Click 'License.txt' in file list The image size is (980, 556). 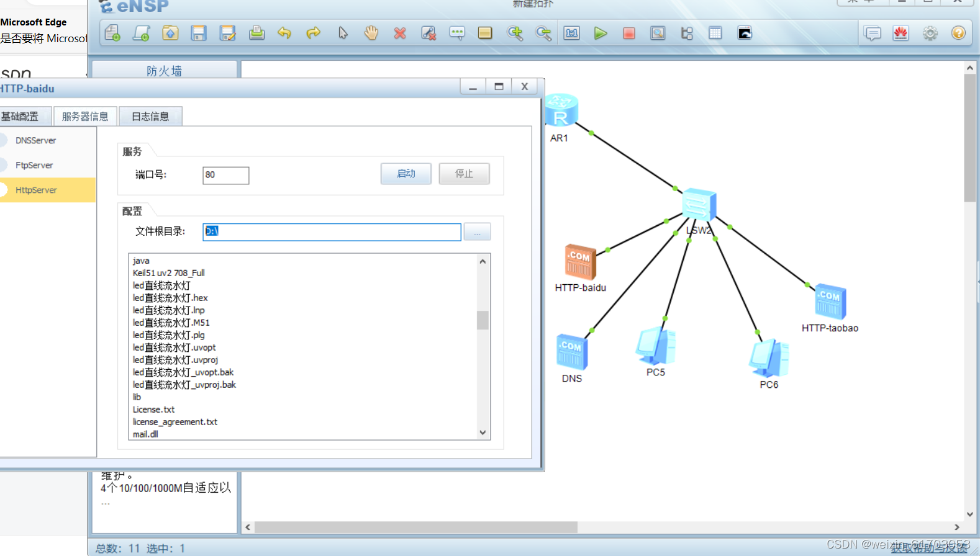coord(153,410)
